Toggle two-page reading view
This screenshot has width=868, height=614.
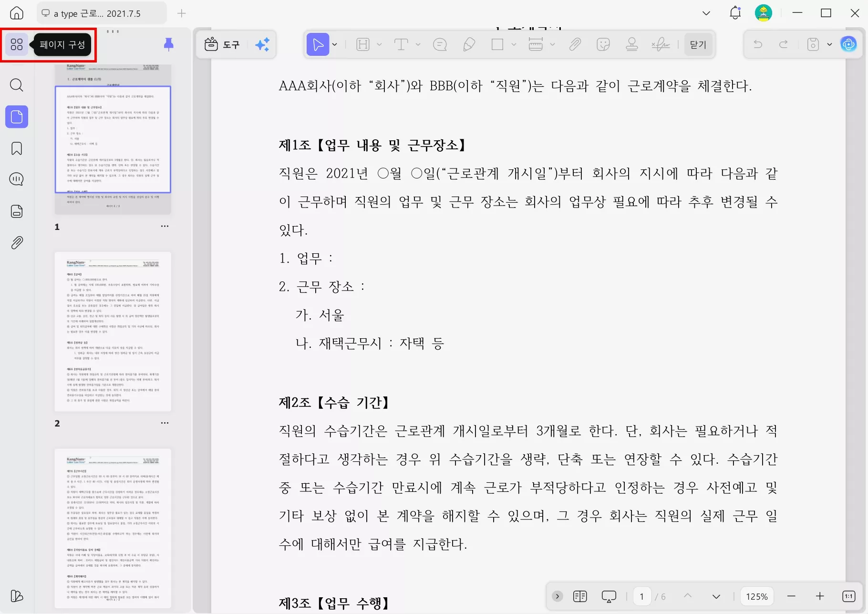tap(580, 596)
